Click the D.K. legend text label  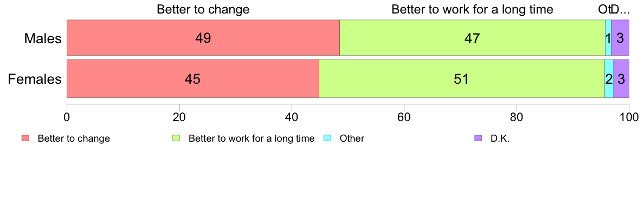pyautogui.click(x=500, y=138)
